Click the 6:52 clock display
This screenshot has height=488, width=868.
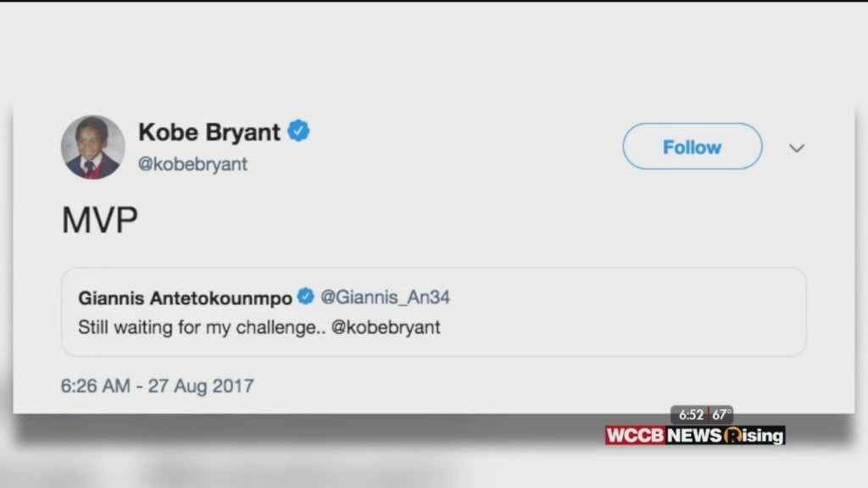(690, 414)
